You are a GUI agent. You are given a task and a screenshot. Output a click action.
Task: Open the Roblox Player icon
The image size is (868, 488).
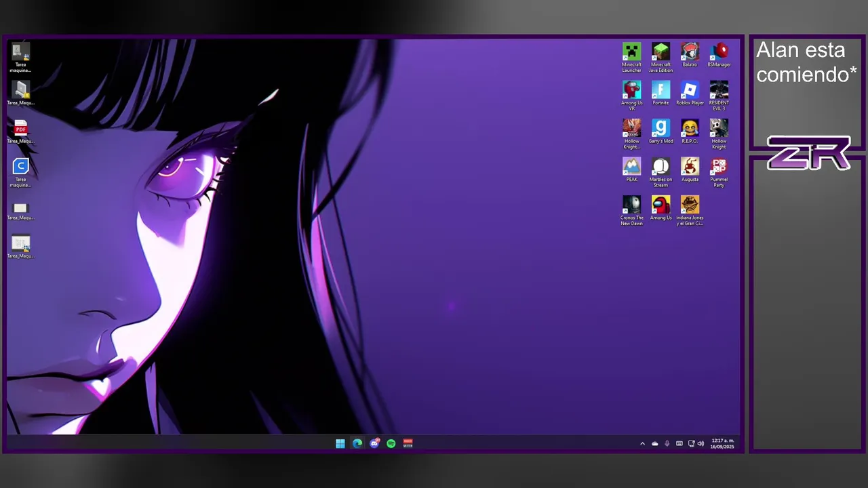(x=690, y=93)
